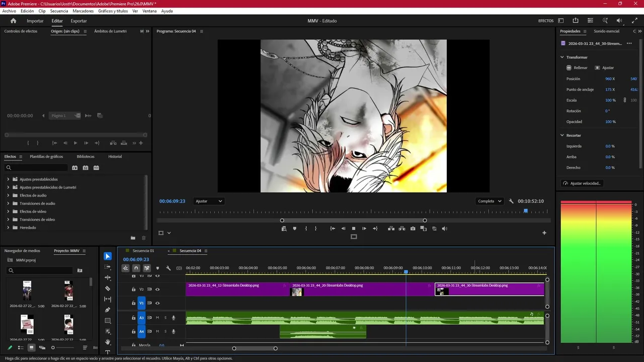Viewport: 644px width, 362px height.
Task: Expand Heredado folder
Action: click(x=8, y=228)
